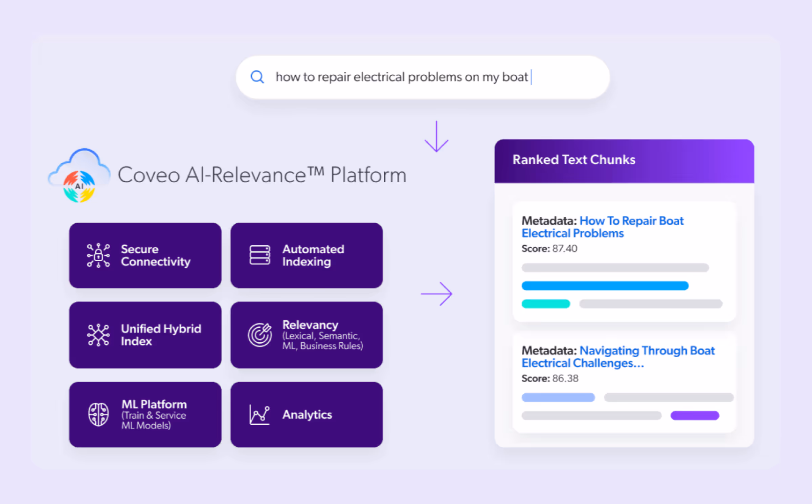Click the Ranked Text Chunks header

click(x=573, y=160)
